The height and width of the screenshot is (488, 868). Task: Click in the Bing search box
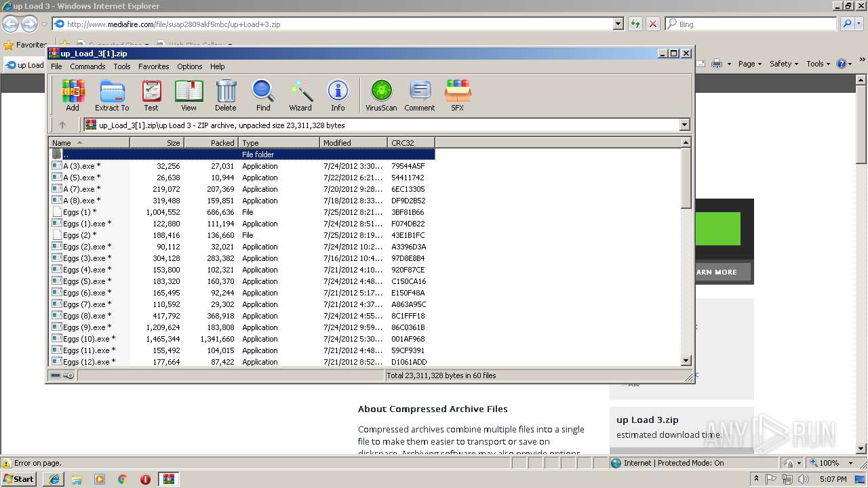click(751, 24)
